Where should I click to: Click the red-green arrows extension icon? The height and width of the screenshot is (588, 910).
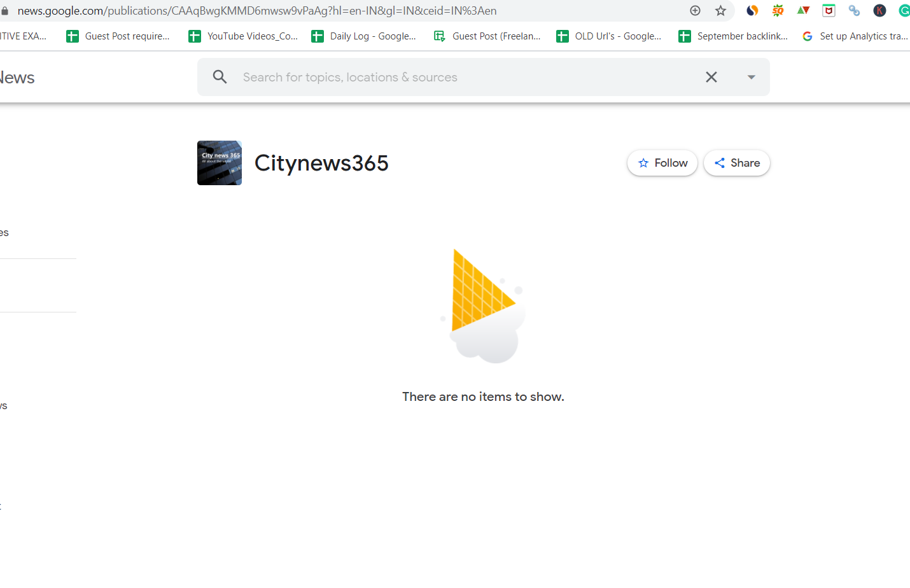tap(803, 10)
